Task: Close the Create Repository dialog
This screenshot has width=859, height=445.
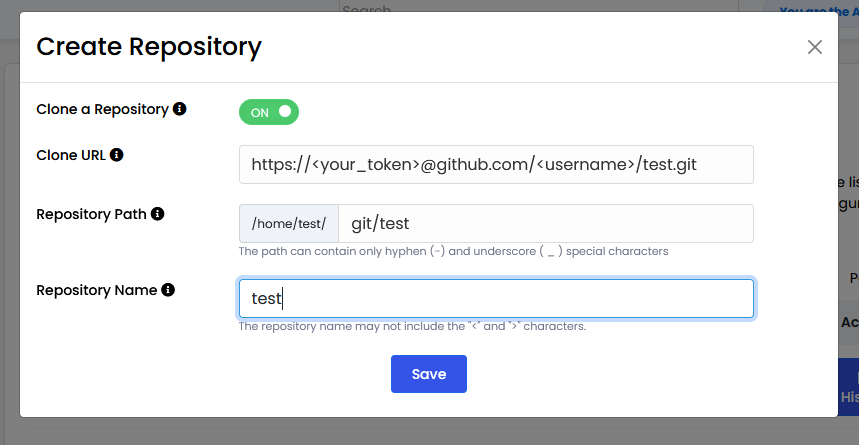Action: click(815, 47)
